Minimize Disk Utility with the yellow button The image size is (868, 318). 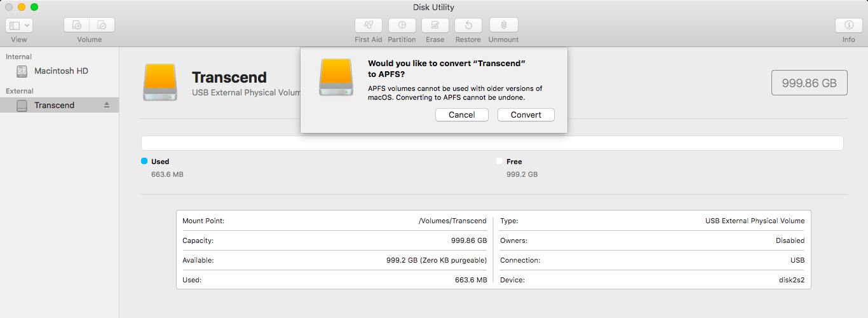pos(22,7)
